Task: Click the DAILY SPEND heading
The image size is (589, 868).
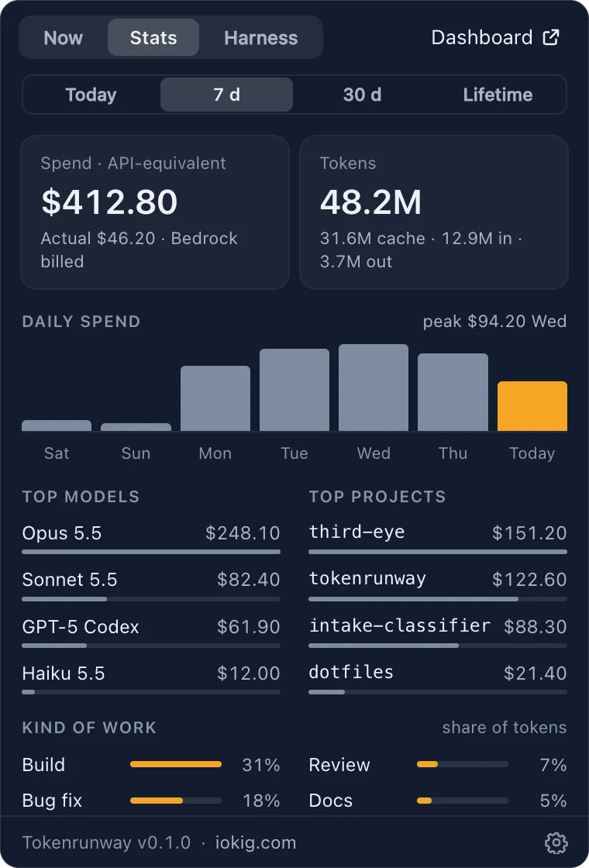Action: (x=81, y=322)
